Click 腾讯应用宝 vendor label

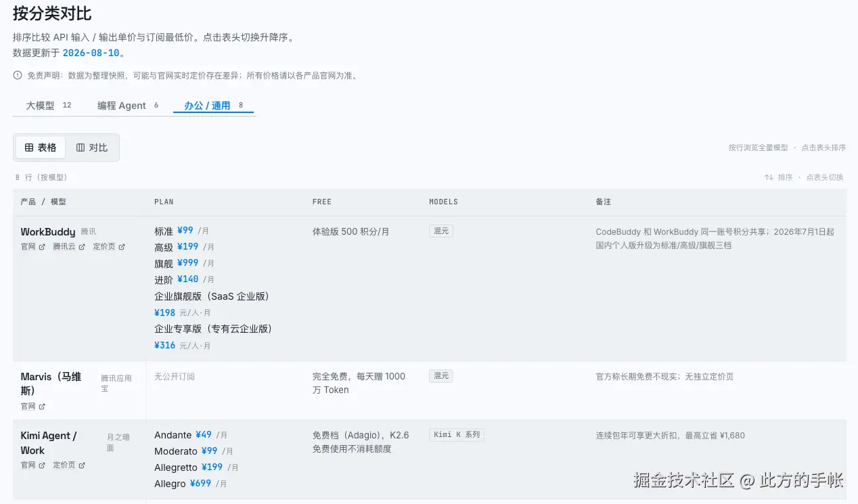click(x=116, y=383)
